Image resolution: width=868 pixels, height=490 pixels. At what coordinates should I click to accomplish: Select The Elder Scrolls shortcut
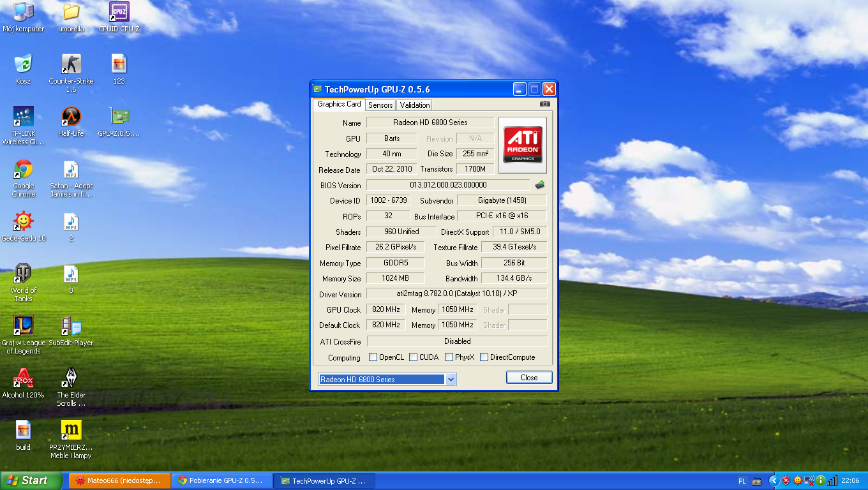pos(71,388)
